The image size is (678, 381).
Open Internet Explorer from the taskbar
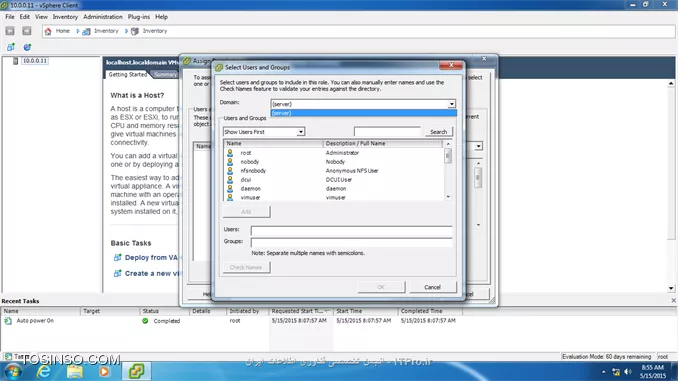pyautogui.click(x=44, y=371)
